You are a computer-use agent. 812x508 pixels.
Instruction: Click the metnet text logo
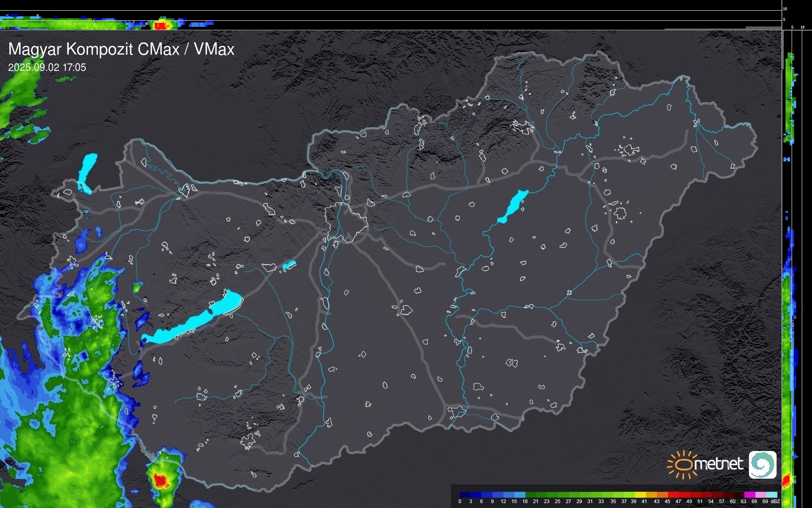pyautogui.click(x=718, y=464)
